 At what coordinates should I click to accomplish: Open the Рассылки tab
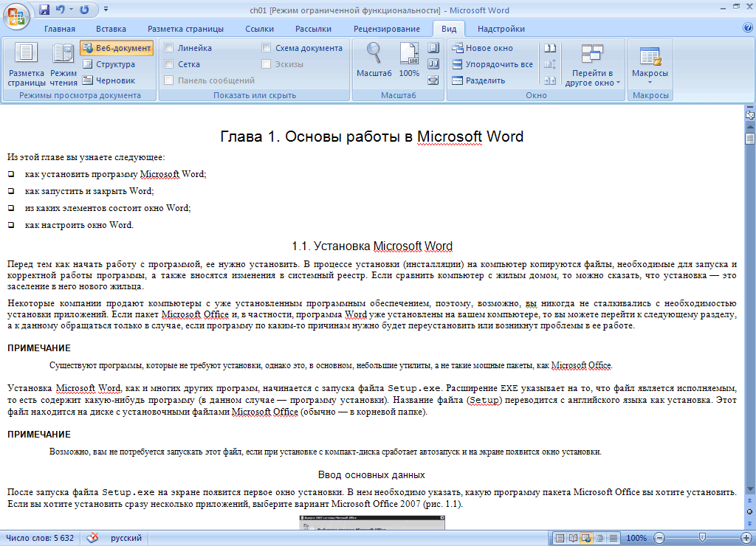313,29
